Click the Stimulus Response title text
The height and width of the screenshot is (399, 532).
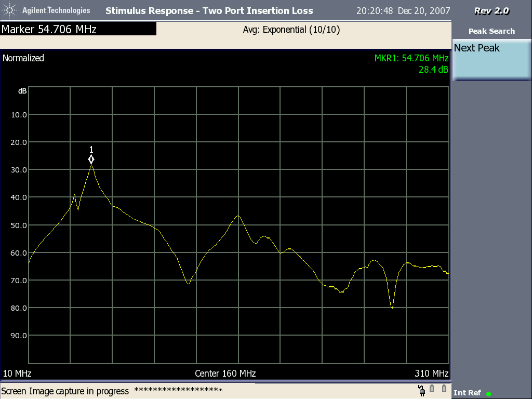click(x=209, y=11)
